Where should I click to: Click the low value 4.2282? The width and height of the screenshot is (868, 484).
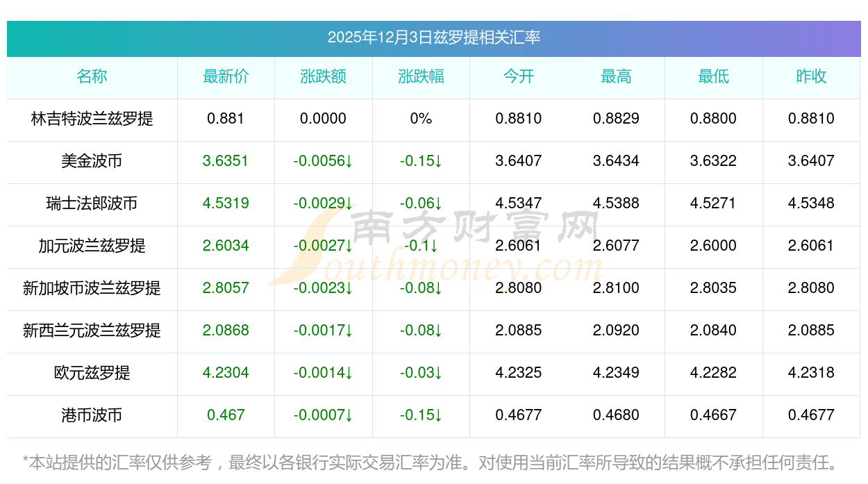(x=713, y=373)
